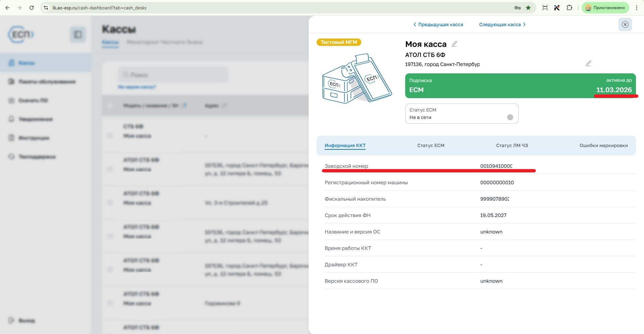Reload the page with refresh icon
This screenshot has width=644, height=334.
coord(32,8)
